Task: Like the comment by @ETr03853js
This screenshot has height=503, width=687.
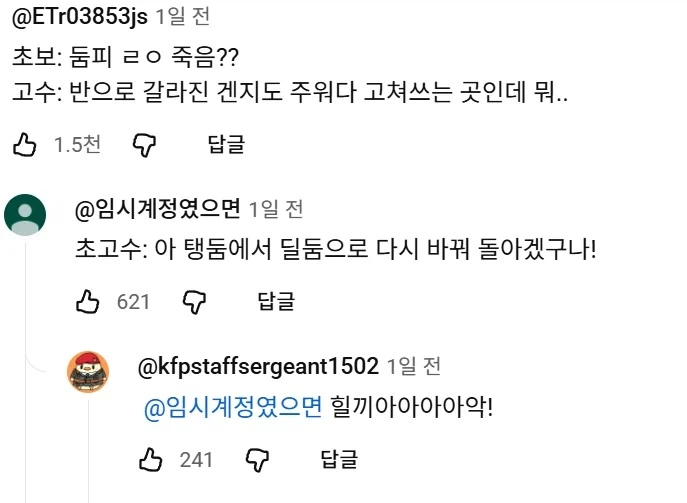Action: click(x=25, y=145)
